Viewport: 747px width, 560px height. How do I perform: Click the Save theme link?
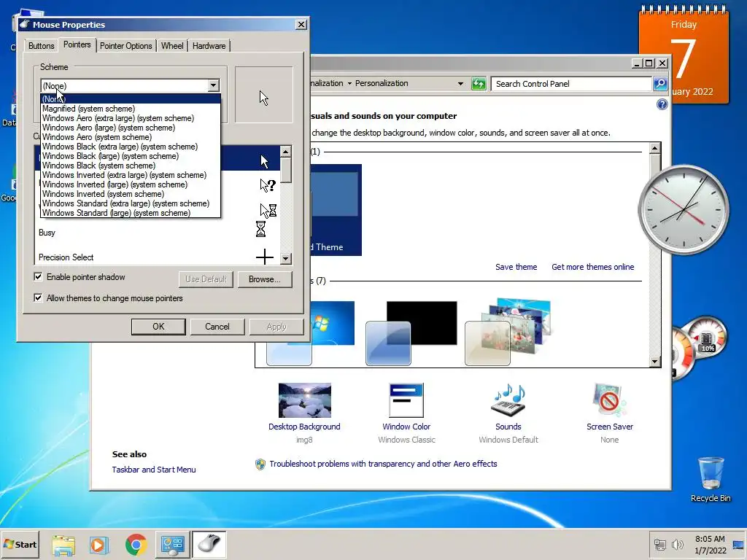click(516, 267)
